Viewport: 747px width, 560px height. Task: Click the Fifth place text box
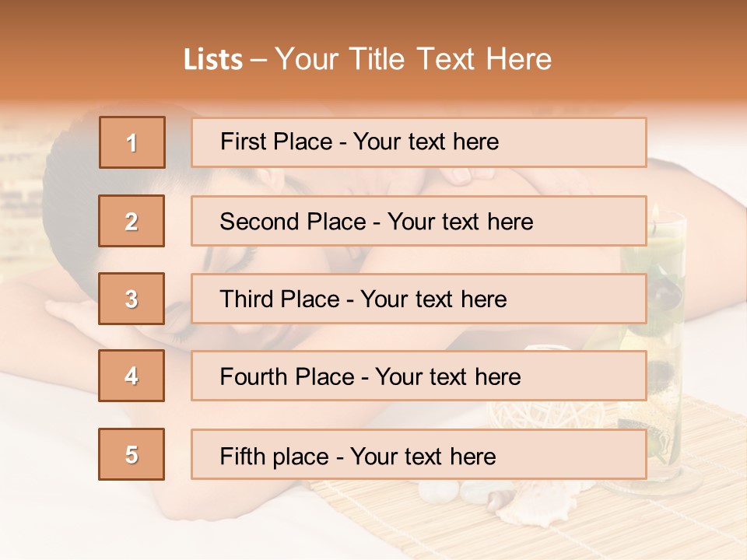tap(419, 454)
